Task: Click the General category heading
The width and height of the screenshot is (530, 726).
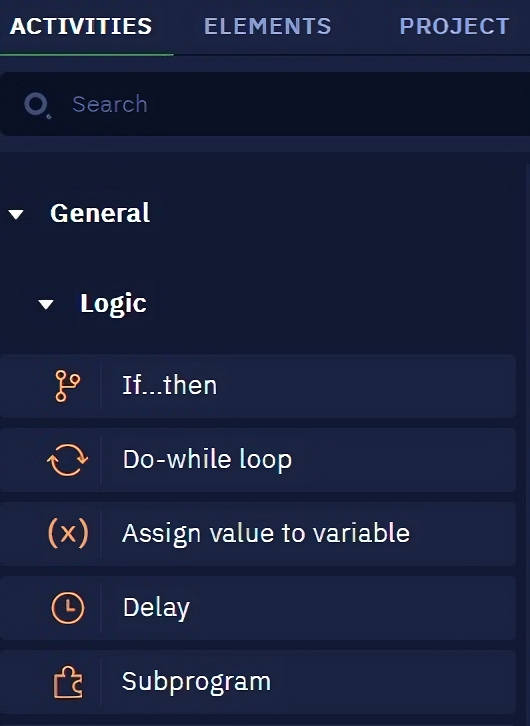Action: [x=100, y=213]
